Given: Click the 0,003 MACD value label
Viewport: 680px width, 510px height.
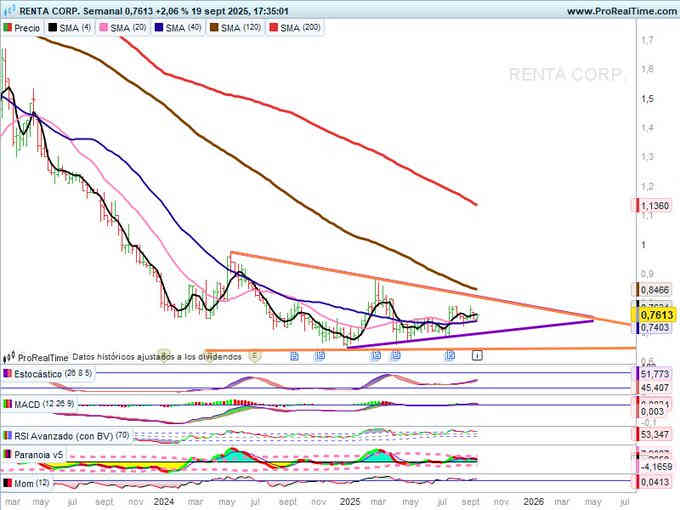Looking at the screenshot, I should pyautogui.click(x=652, y=411).
